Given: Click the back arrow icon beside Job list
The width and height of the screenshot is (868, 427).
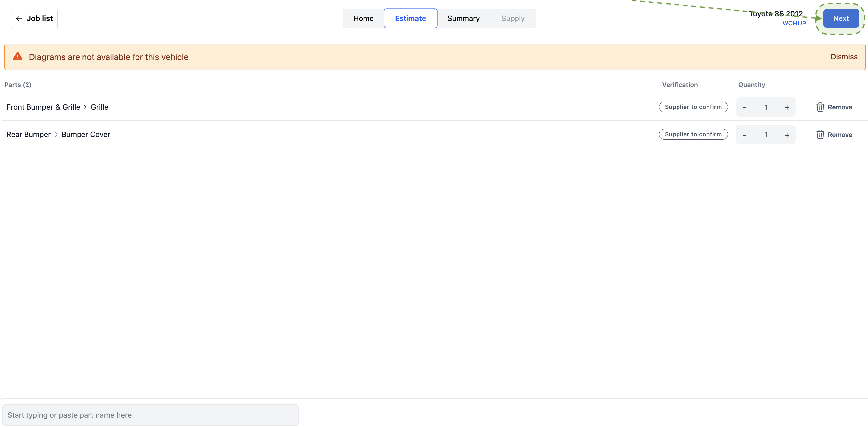Looking at the screenshot, I should tap(19, 18).
